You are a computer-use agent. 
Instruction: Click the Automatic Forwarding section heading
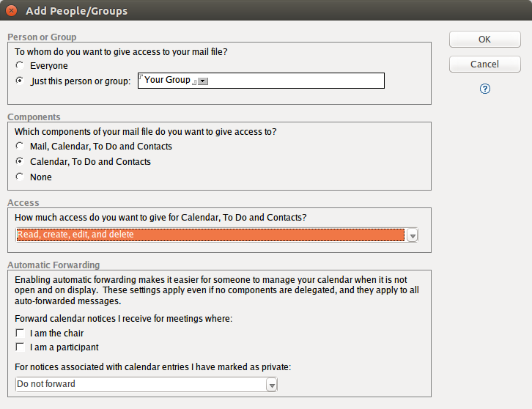53,265
